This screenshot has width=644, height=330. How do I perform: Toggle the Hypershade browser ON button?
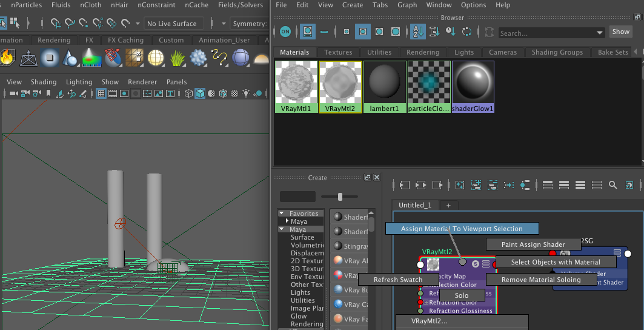[x=285, y=32]
